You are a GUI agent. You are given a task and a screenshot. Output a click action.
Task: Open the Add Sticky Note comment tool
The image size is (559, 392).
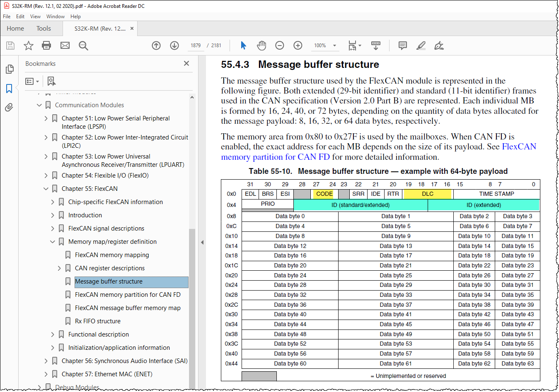coord(402,46)
